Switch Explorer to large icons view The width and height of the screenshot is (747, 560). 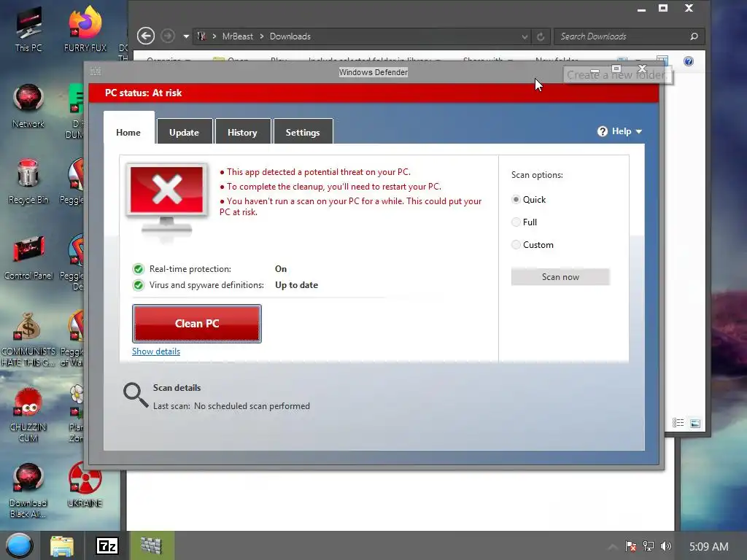[x=695, y=423]
